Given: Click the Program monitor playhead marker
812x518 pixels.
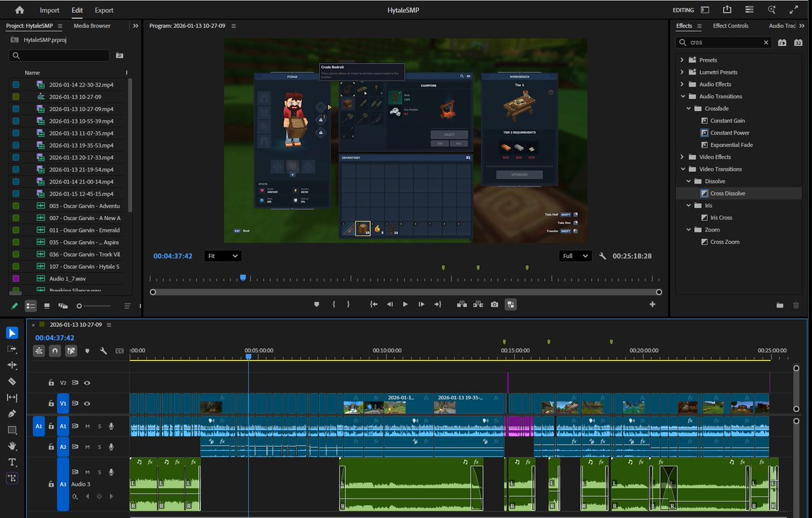Looking at the screenshot, I should (243, 278).
